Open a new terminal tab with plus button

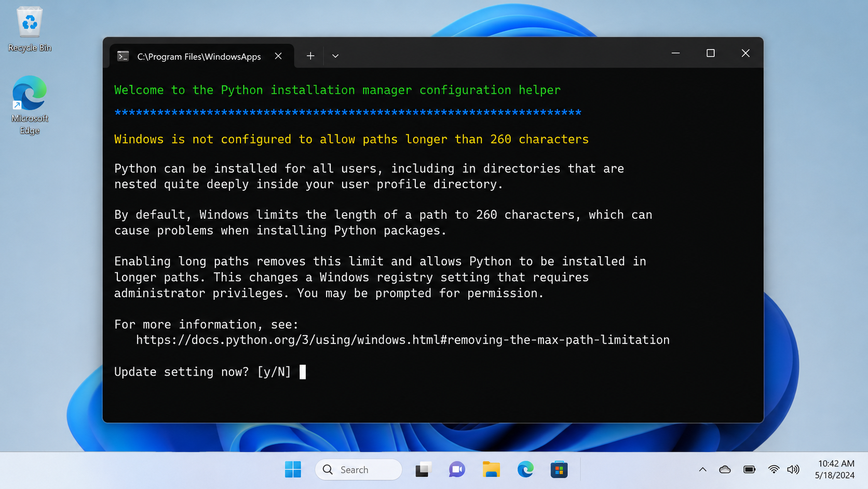[x=310, y=56]
